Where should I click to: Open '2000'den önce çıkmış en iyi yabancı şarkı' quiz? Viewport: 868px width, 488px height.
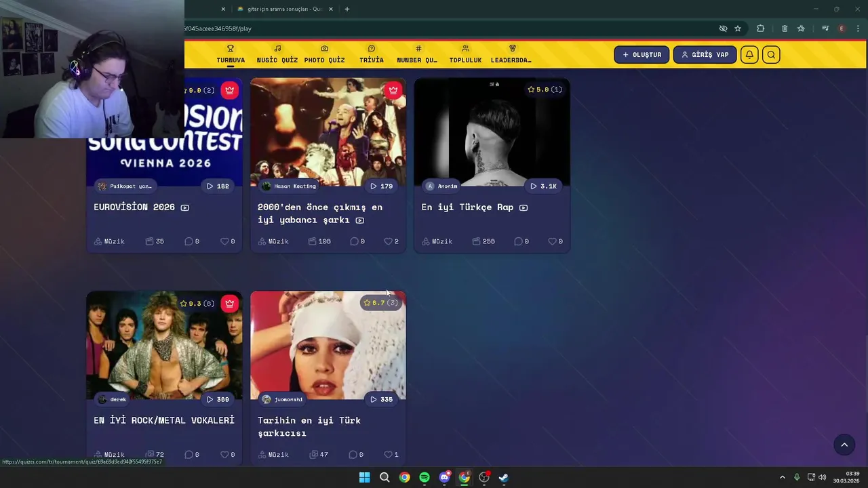point(320,213)
